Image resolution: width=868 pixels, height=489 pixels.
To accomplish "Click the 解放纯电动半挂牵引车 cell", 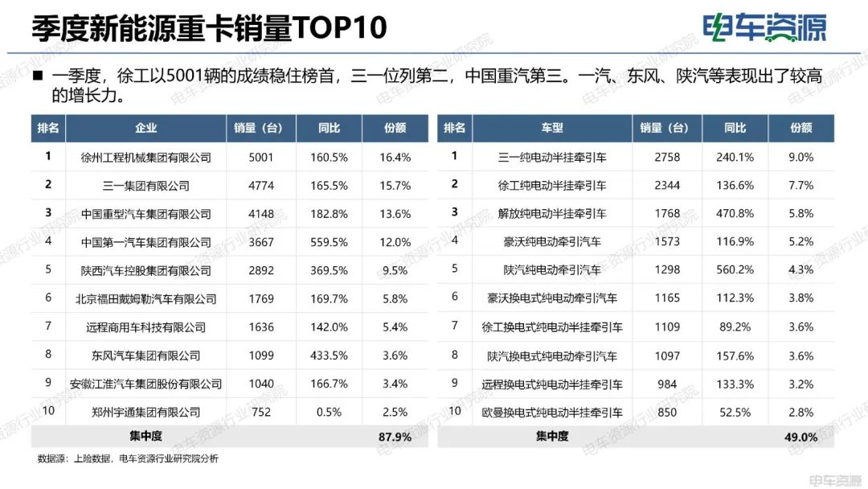I will tap(551, 214).
